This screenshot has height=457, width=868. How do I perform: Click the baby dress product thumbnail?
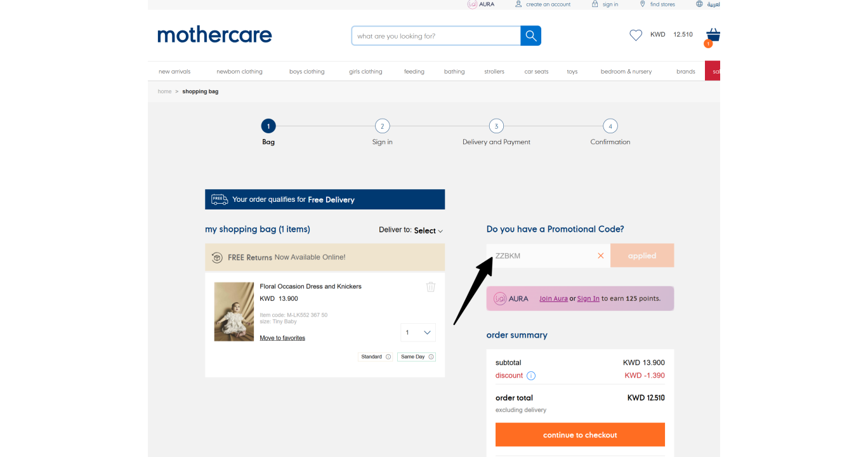[234, 312]
